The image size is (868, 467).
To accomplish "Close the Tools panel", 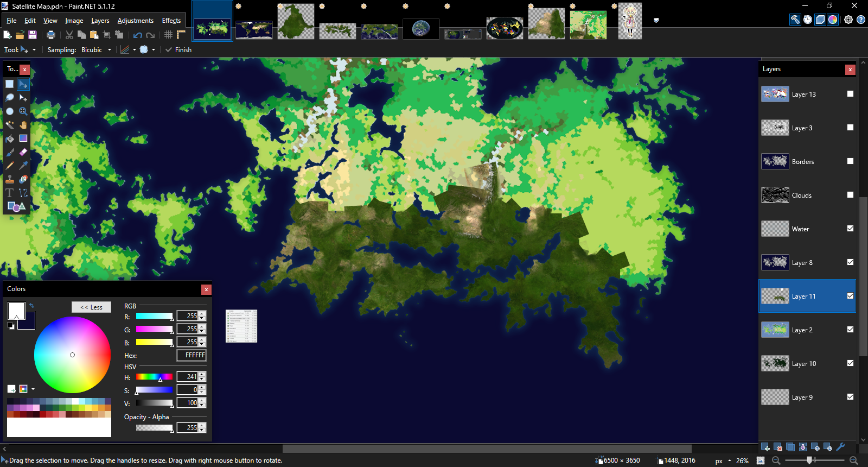I will [24, 70].
